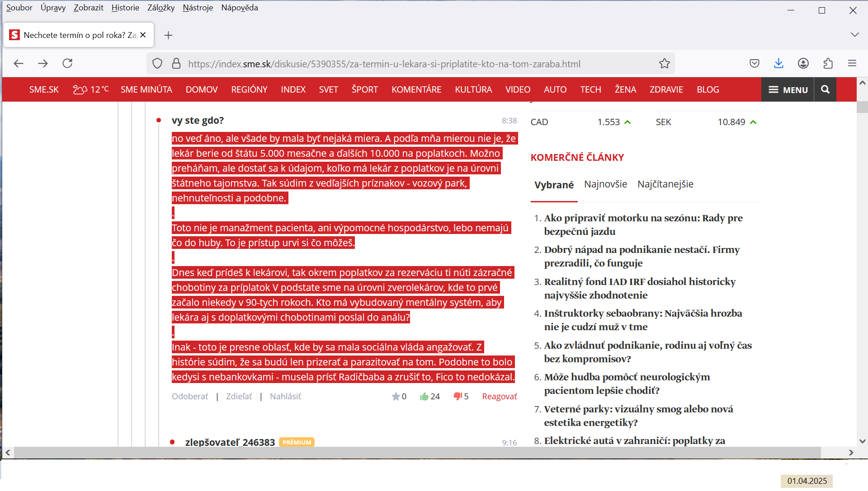Open commenter profile 'vy ste gdo?'
Viewport: 868px width, 491px height.
(x=198, y=121)
